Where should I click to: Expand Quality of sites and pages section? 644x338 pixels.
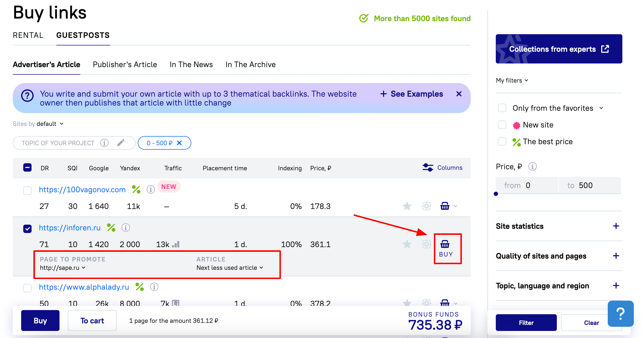(616, 256)
